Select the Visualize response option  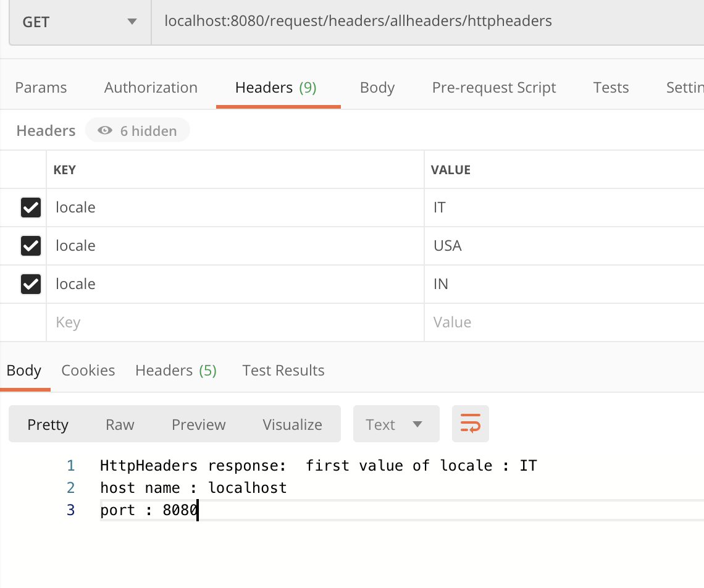[x=292, y=424]
